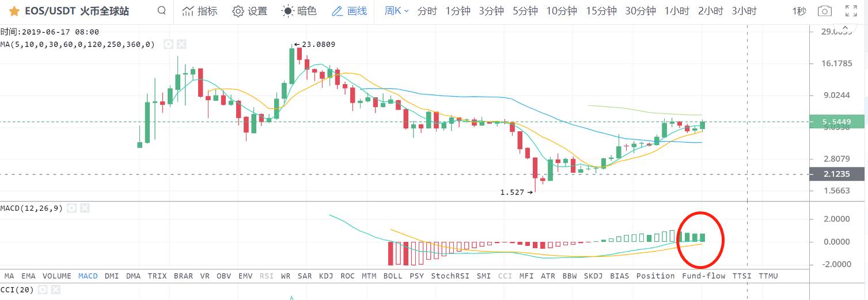Click the 2.1235 crosshair price label
This screenshot has height=300, width=868.
click(837, 174)
